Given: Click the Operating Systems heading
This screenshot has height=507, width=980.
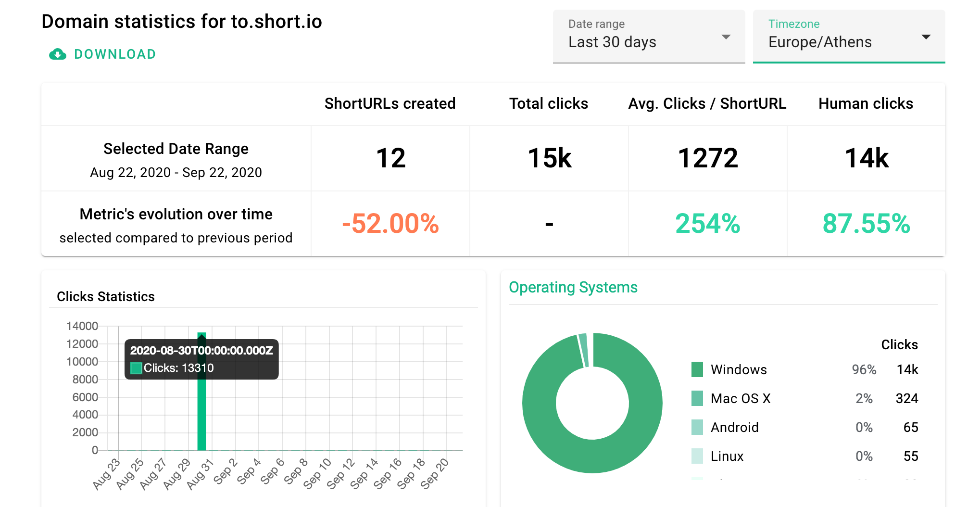Looking at the screenshot, I should [x=573, y=287].
